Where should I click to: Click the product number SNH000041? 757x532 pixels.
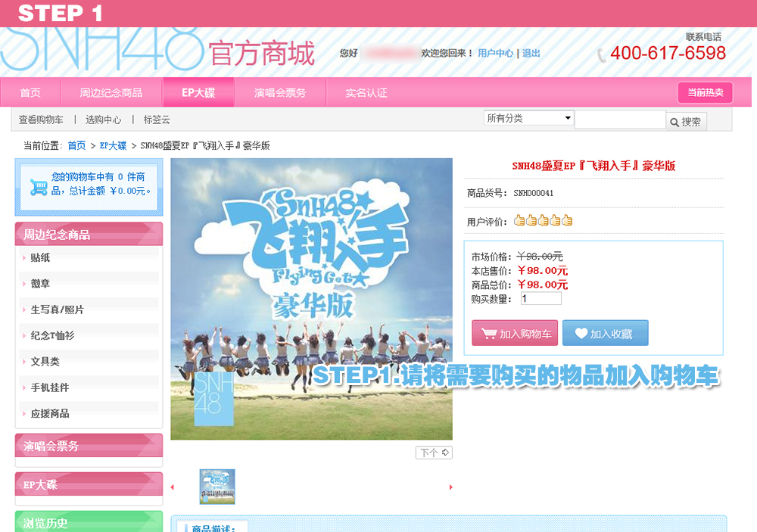(x=534, y=193)
